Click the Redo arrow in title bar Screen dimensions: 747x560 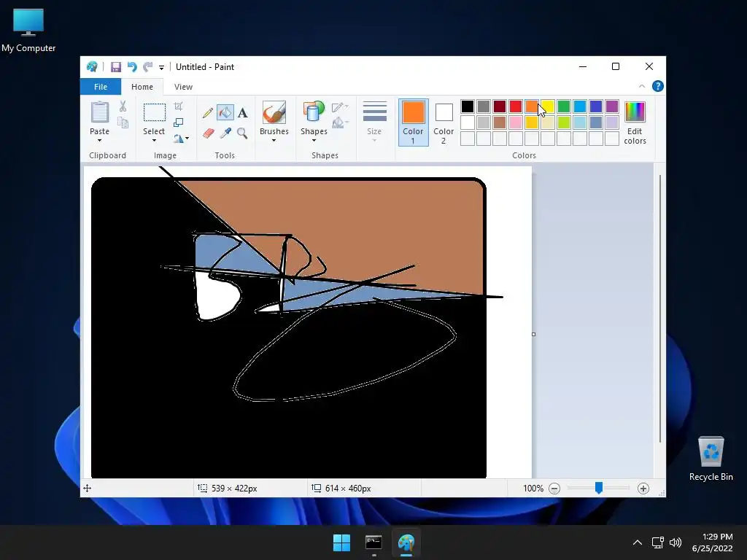(x=148, y=67)
